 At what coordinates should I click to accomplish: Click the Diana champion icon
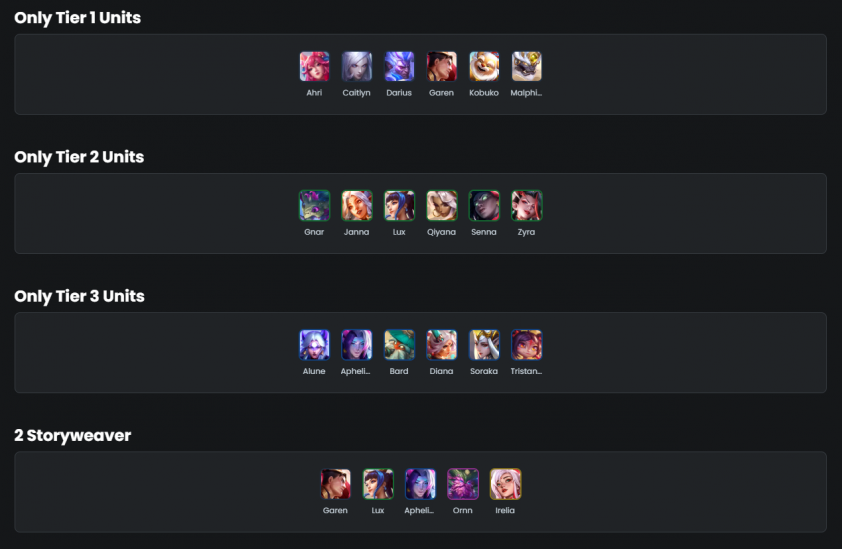click(x=441, y=344)
